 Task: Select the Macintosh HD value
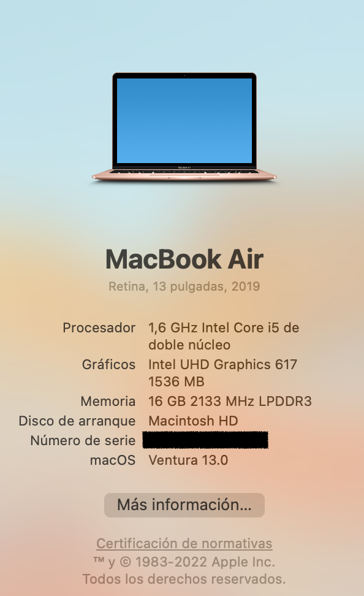[x=193, y=421]
